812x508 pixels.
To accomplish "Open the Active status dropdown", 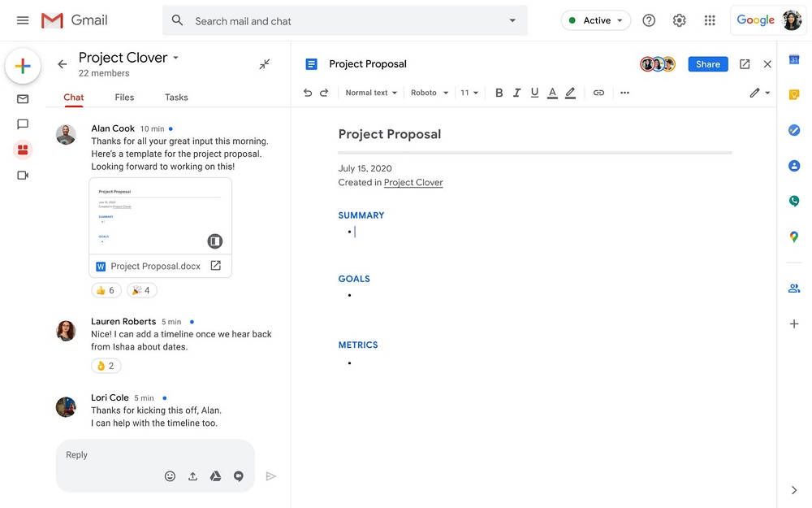I will click(x=595, y=20).
